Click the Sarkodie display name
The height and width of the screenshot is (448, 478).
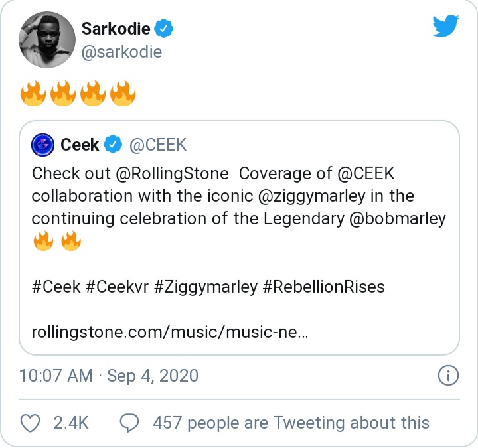(114, 29)
